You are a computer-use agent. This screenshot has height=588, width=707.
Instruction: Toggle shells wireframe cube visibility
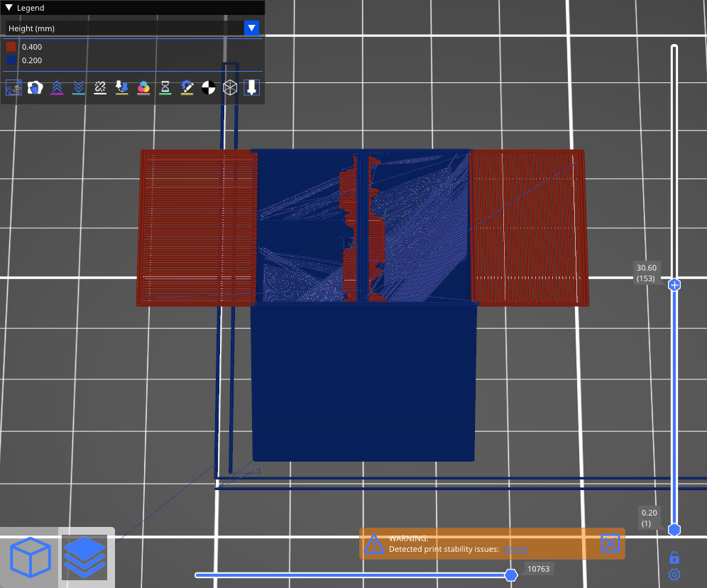230,87
